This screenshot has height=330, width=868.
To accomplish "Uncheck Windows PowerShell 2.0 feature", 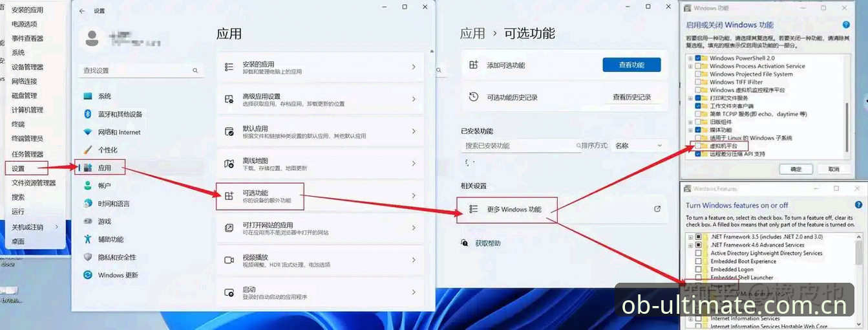I will point(698,58).
